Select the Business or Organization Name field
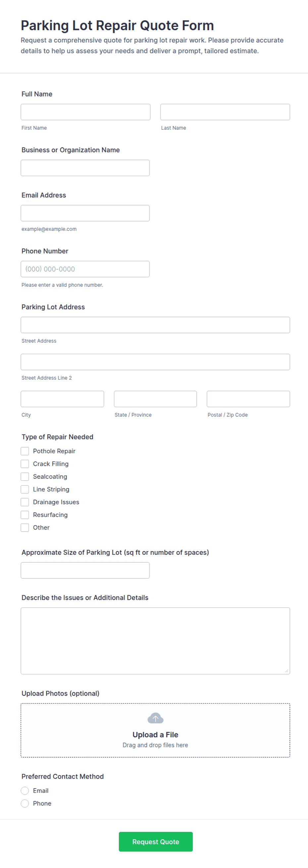308x868 pixels. coord(85,168)
